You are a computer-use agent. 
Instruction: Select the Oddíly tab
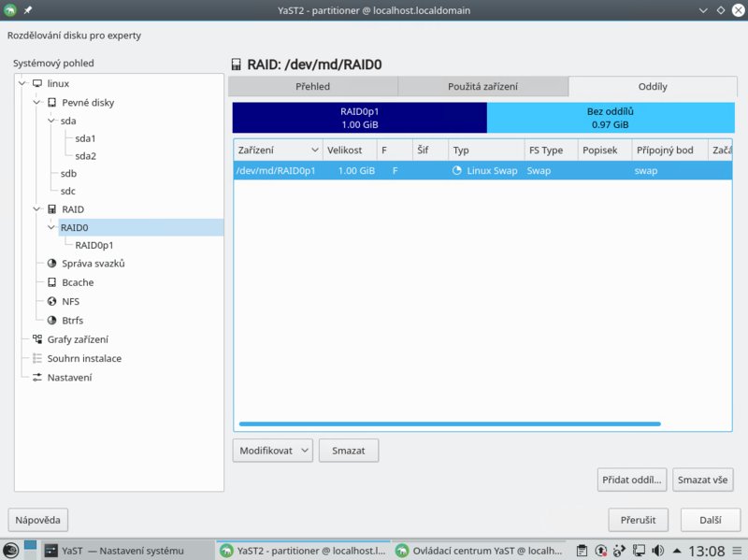[653, 86]
